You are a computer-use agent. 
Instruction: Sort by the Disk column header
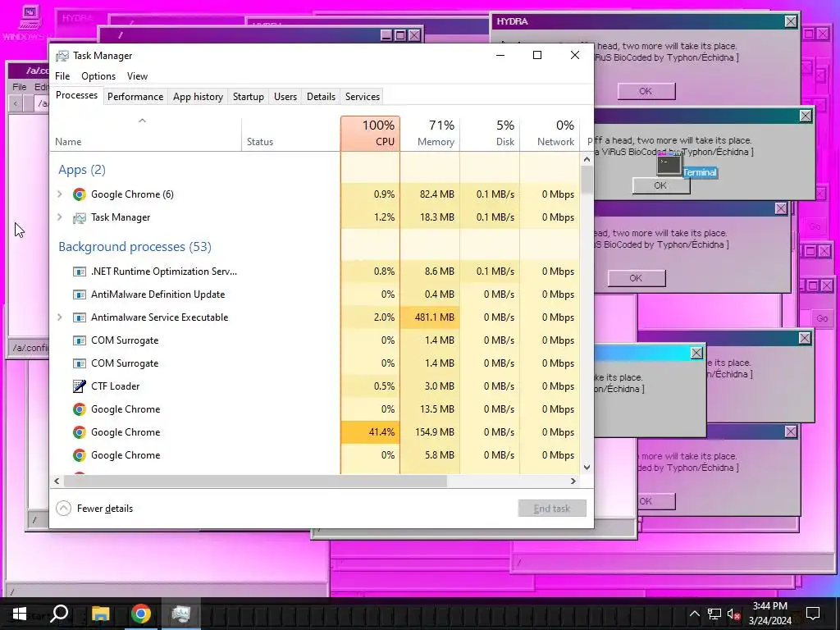[490, 134]
